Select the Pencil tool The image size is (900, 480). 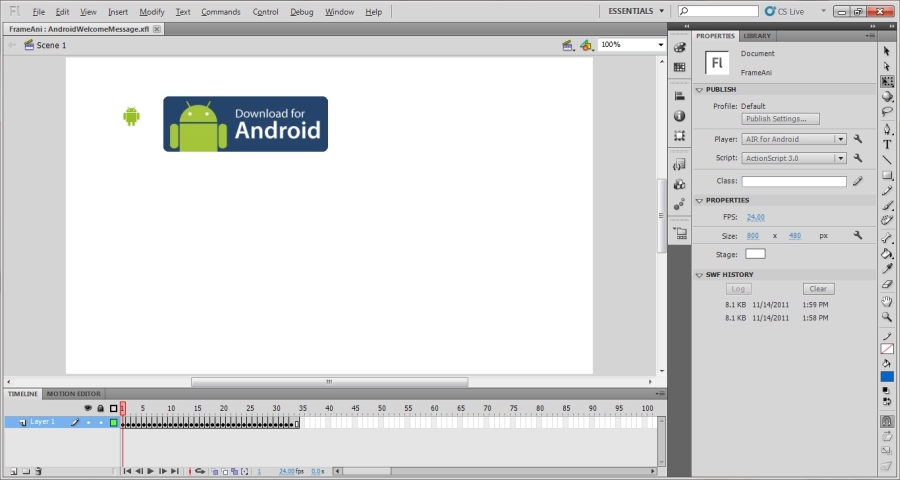coord(887,191)
